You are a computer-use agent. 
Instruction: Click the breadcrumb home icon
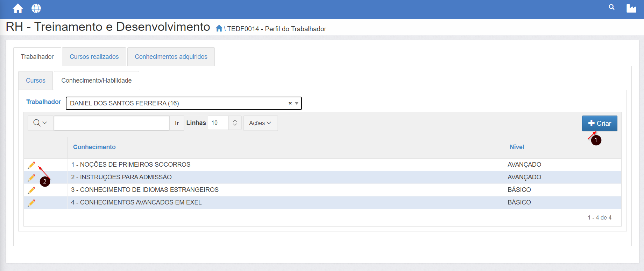pos(219,28)
